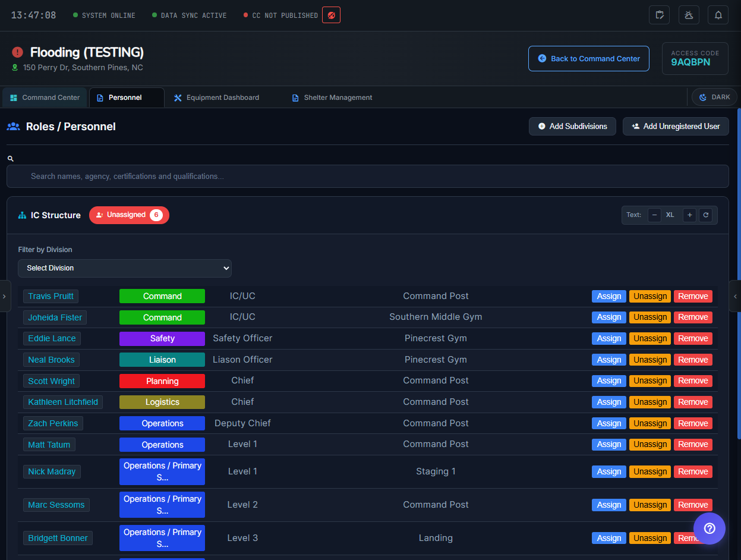Click the red unpublished visibility icon
Screen dimensions: 741x560
click(x=331, y=15)
